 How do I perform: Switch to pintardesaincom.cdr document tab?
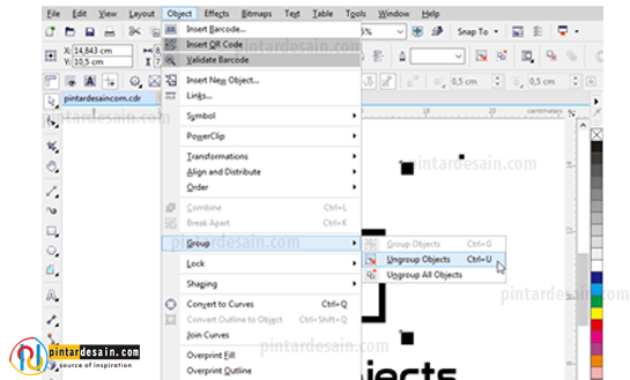(x=108, y=98)
